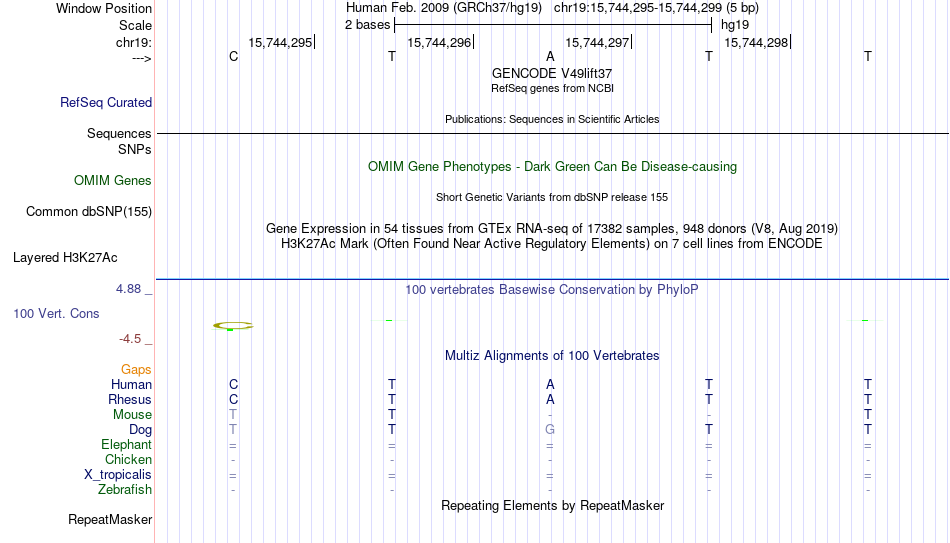Select the Chicken species row label

[x=128, y=459]
